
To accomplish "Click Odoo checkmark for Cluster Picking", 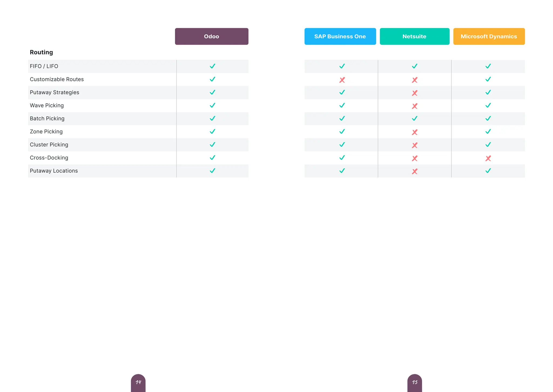I will click(213, 145).
